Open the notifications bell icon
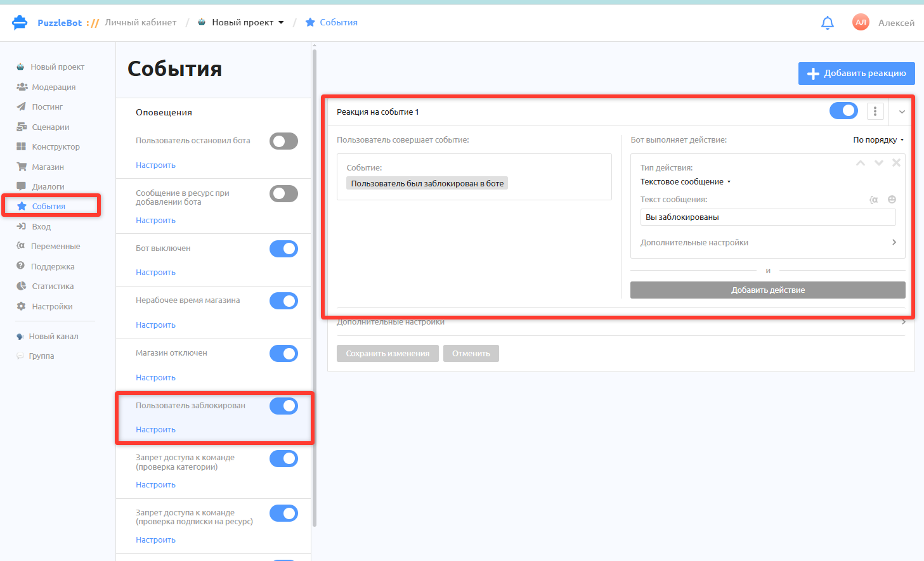 point(827,23)
